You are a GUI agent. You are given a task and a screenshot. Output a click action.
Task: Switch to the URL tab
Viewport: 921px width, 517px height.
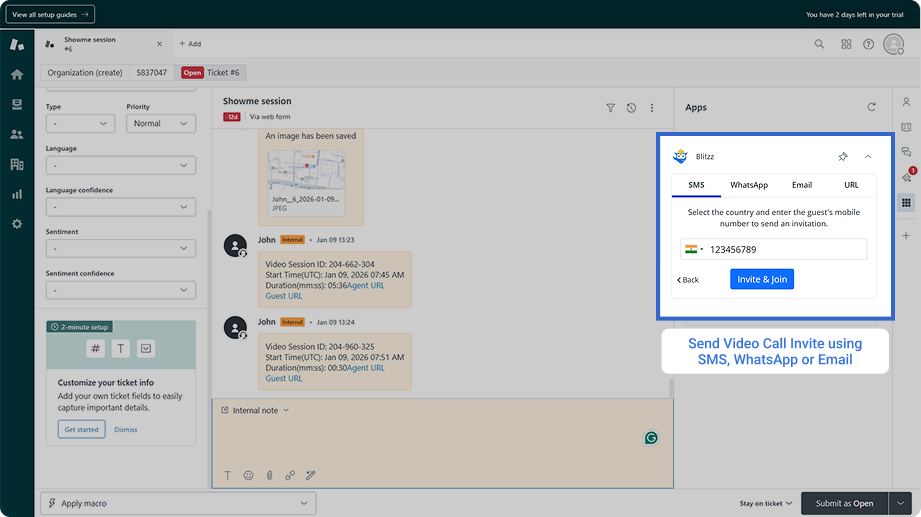(851, 185)
